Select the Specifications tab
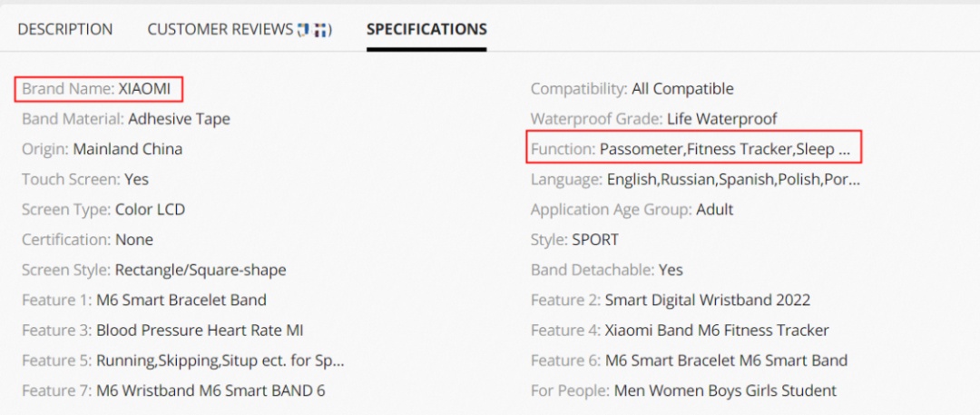Image resolution: width=980 pixels, height=415 pixels. click(426, 29)
